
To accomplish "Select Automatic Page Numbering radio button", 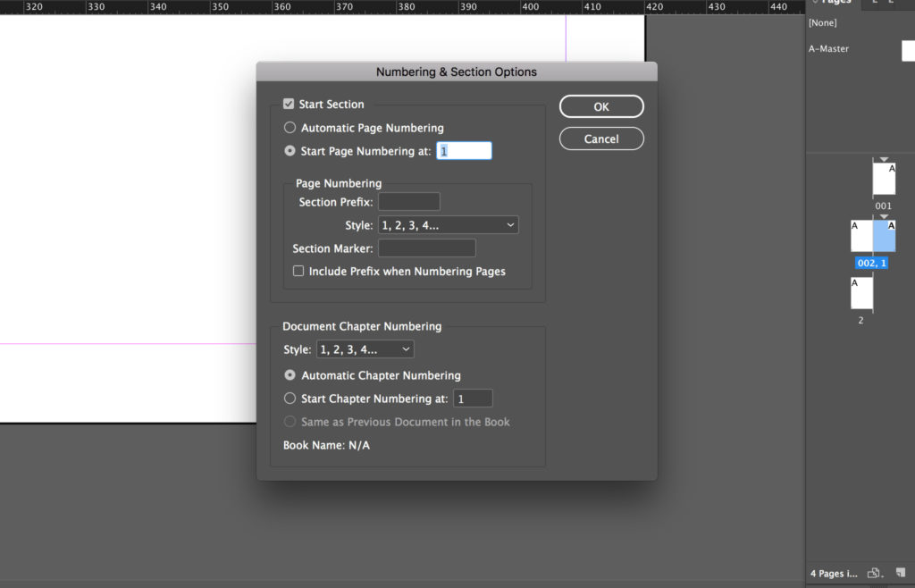I will point(290,127).
